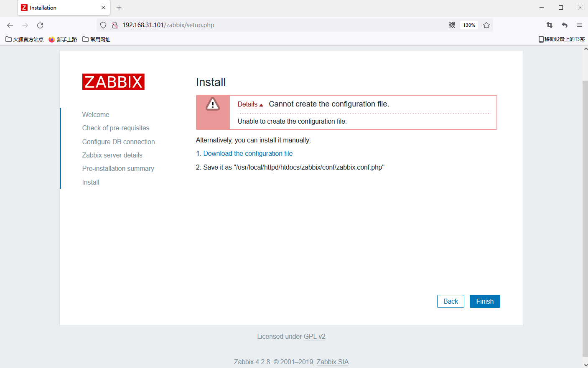588x368 pixels.
Task: Click the warning triangle in the error alert
Action: point(213,104)
